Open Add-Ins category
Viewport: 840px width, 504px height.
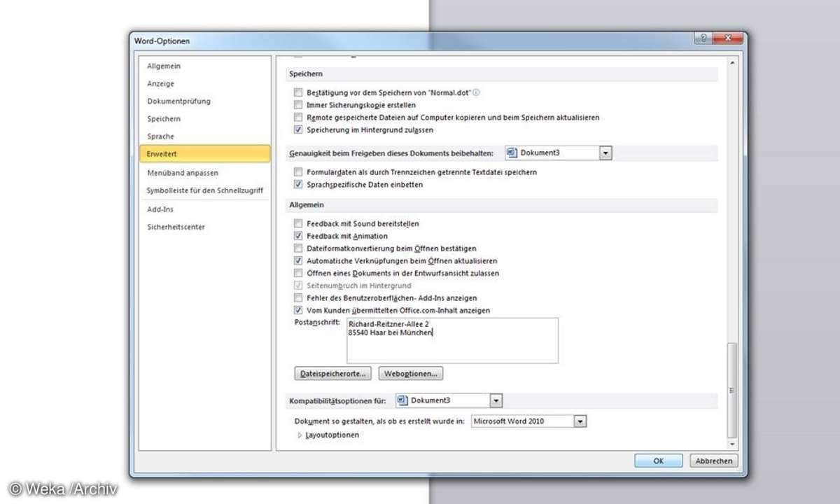click(x=204, y=209)
